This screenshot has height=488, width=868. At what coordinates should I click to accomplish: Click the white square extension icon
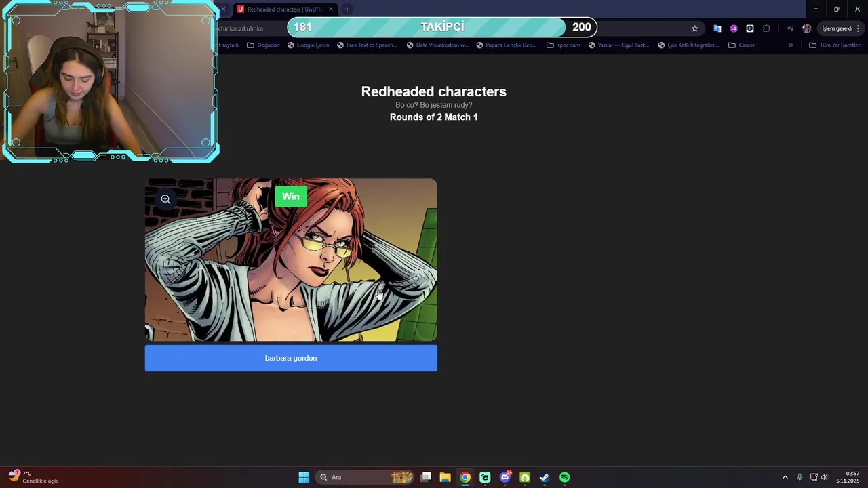(x=750, y=28)
